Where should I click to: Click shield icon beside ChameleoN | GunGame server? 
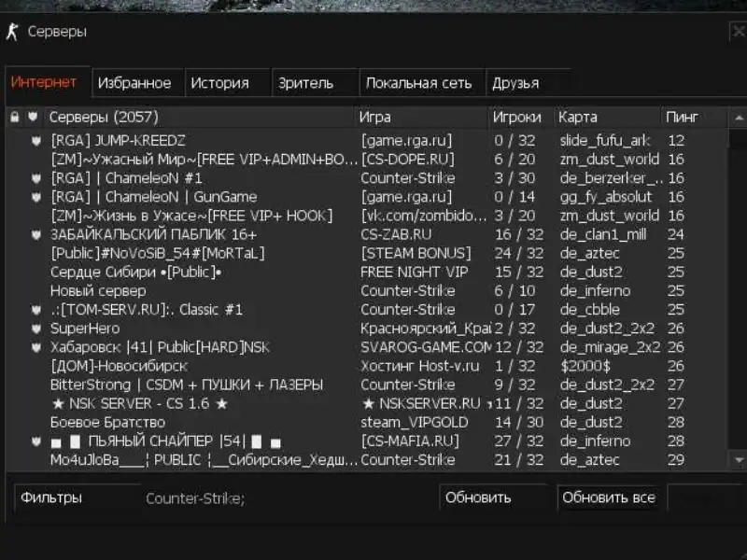tap(36, 197)
